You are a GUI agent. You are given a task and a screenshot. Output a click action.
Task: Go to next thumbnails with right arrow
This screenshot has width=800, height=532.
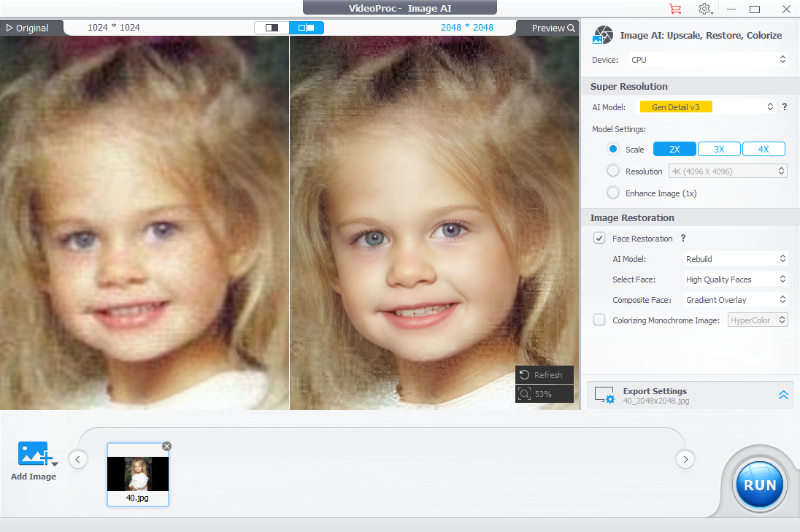(685, 459)
